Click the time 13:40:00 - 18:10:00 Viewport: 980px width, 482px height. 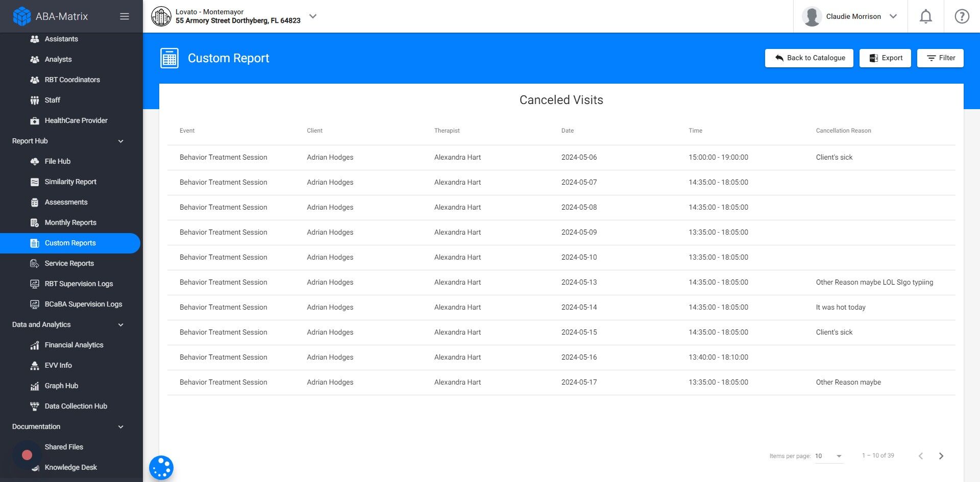718,358
